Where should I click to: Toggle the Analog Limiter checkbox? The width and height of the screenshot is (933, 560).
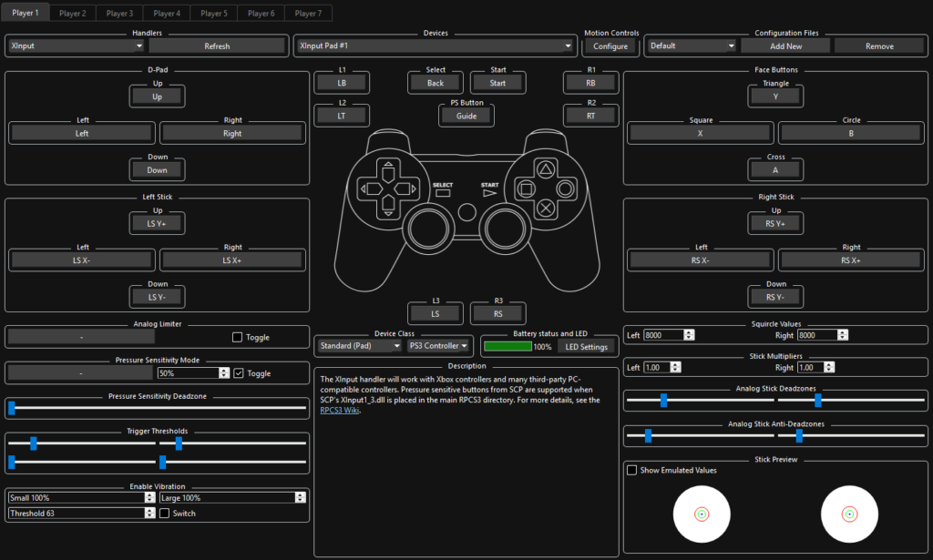coord(237,338)
